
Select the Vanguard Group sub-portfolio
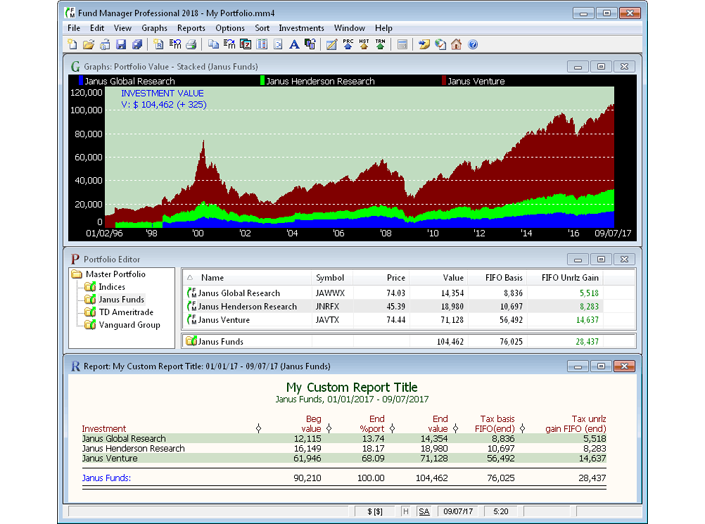pyautogui.click(x=129, y=324)
